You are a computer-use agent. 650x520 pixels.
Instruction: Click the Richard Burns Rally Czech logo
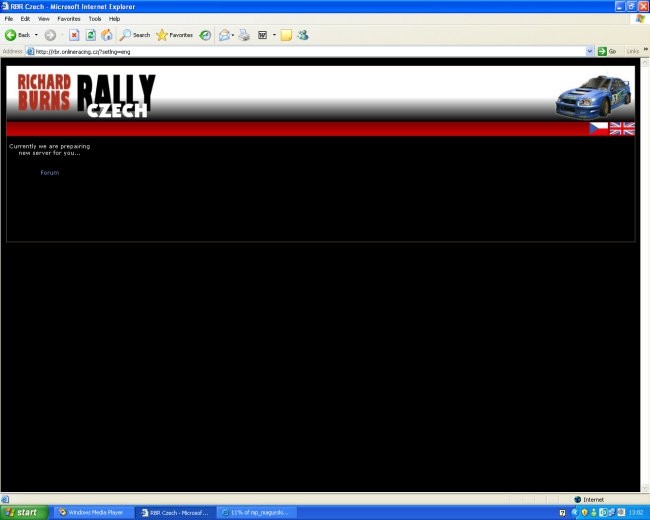tap(86, 96)
